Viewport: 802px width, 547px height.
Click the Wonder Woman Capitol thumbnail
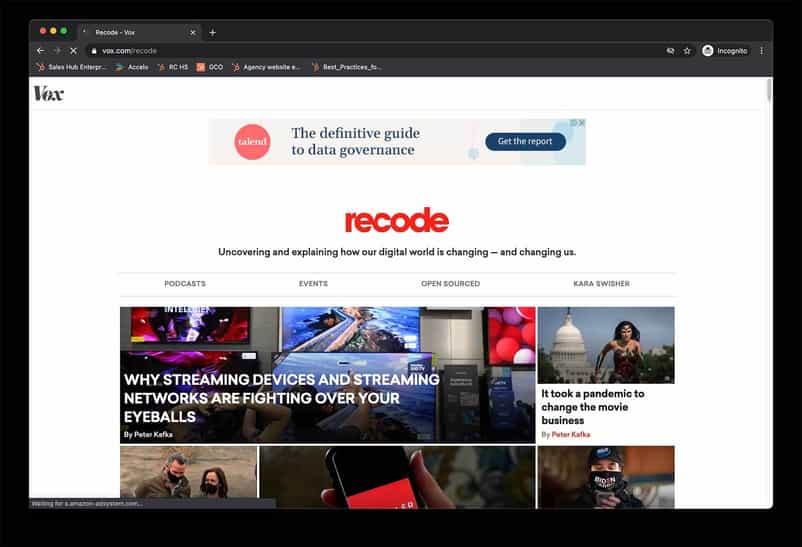606,345
